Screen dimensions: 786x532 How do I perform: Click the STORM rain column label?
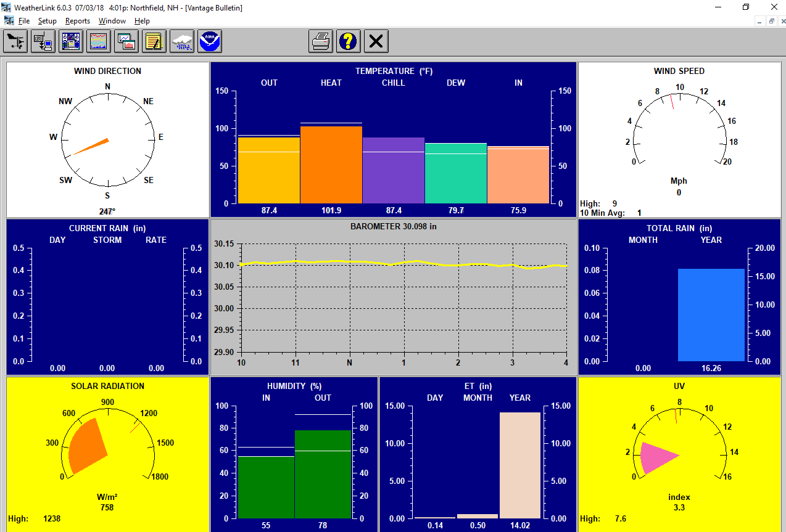tap(107, 240)
